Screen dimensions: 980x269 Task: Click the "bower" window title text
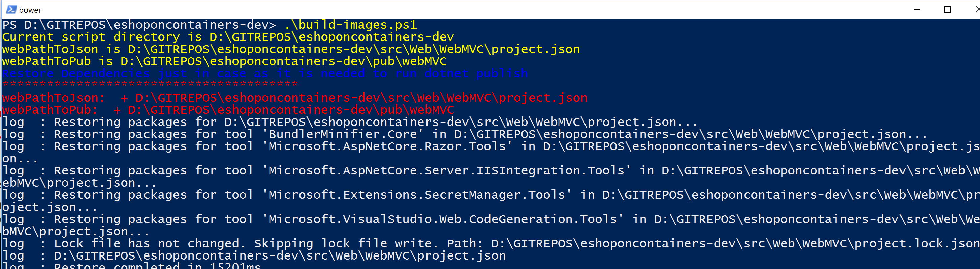click(30, 10)
